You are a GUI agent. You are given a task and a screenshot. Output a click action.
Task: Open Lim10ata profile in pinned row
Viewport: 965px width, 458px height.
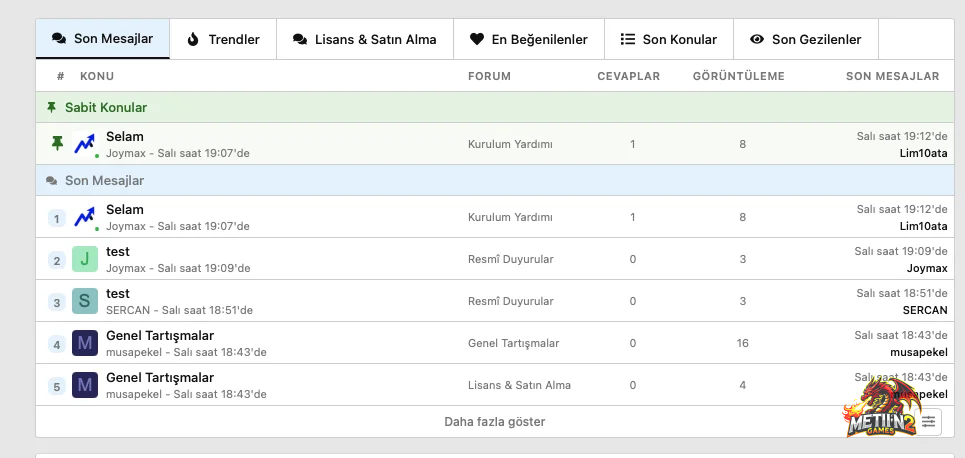pyautogui.click(x=923, y=153)
